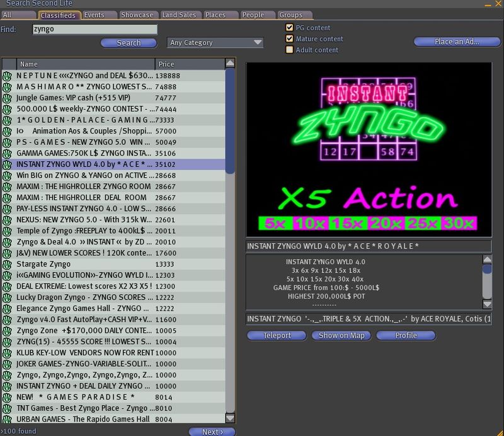Click hand icon beside GOLDEN PALACE GAMING row
504x436 pixels.
(x=7, y=120)
